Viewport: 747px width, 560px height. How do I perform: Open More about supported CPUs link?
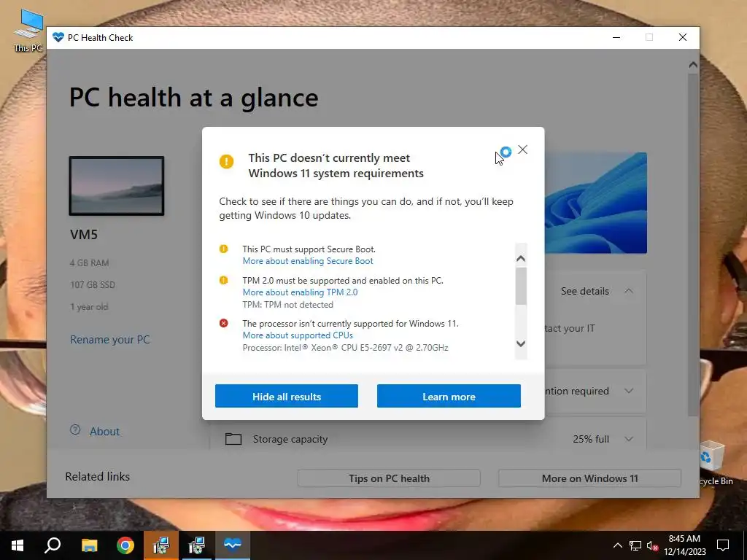298,335
